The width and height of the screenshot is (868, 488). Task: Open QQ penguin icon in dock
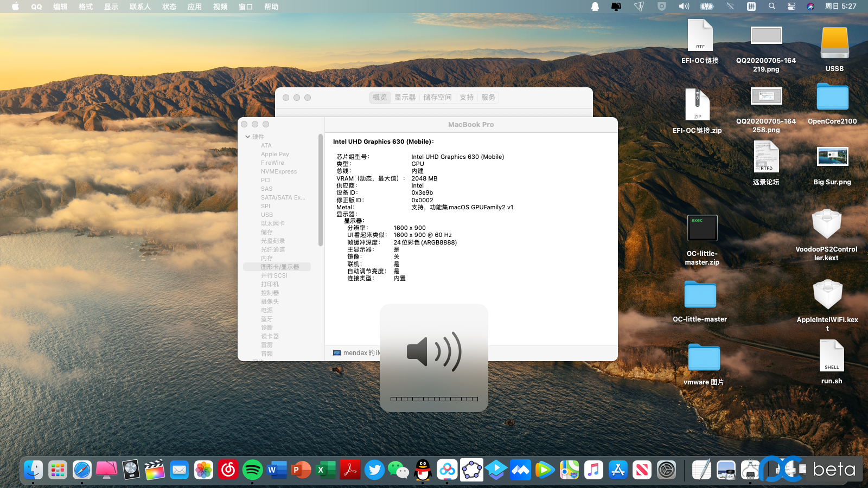[x=423, y=470]
